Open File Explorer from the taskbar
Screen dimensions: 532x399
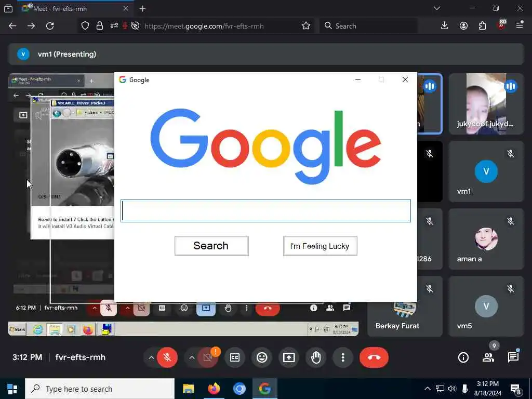click(x=188, y=389)
